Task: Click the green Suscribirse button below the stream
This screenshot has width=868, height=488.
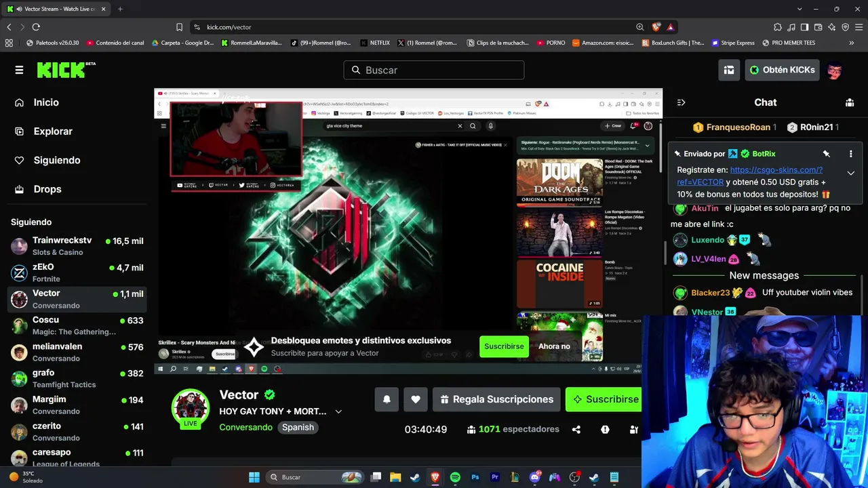Action: point(604,399)
